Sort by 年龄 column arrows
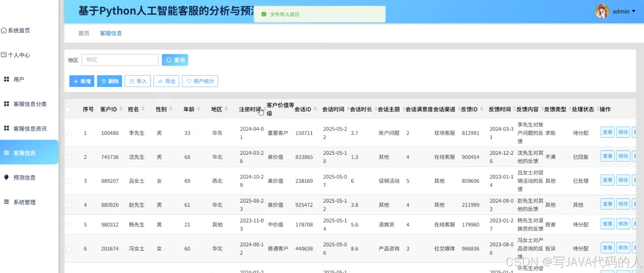 [199, 109]
